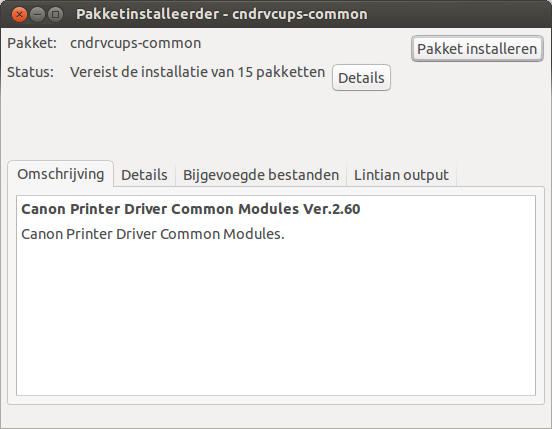Click the 'Vereist de installatie van 15 pakketten' status
The height and width of the screenshot is (429, 552).
197,72
